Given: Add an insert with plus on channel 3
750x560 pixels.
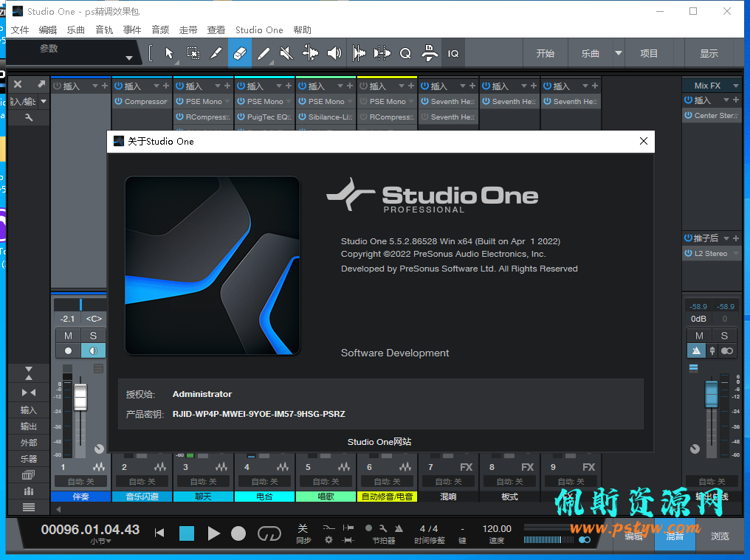Looking at the screenshot, I should (x=227, y=86).
